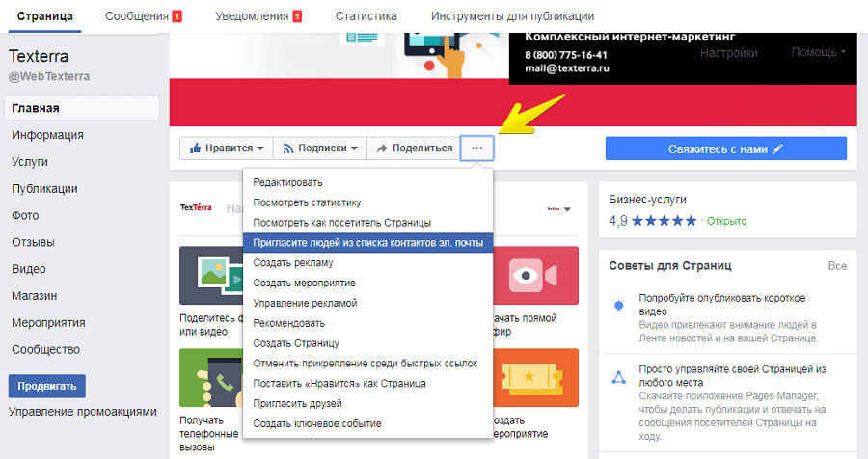Click the phone calls green tile
The image size is (868, 459).
click(x=211, y=378)
